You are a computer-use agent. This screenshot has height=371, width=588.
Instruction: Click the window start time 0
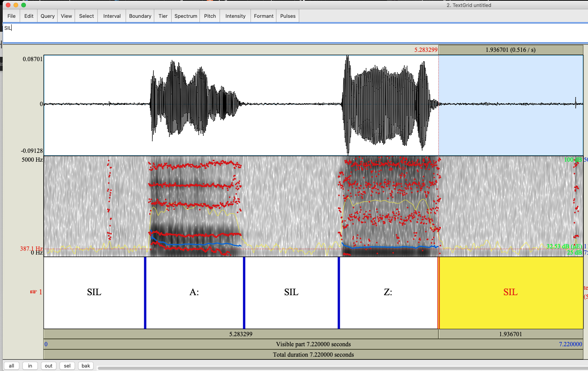point(46,344)
